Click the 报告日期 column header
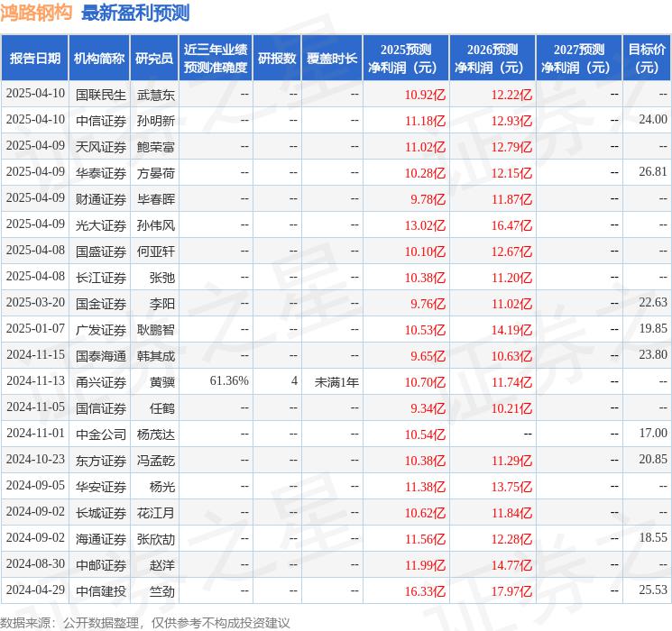The image size is (672, 631). click(34, 59)
